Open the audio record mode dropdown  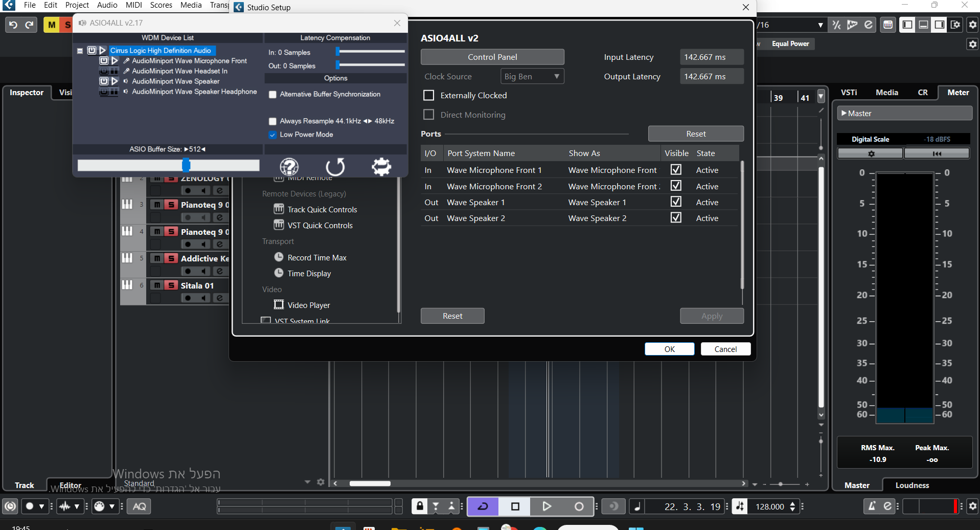click(x=77, y=506)
